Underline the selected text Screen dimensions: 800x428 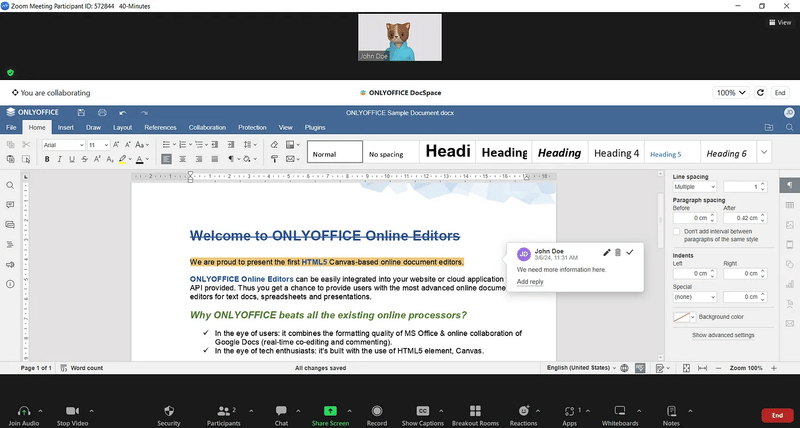pyautogui.click(x=72, y=160)
